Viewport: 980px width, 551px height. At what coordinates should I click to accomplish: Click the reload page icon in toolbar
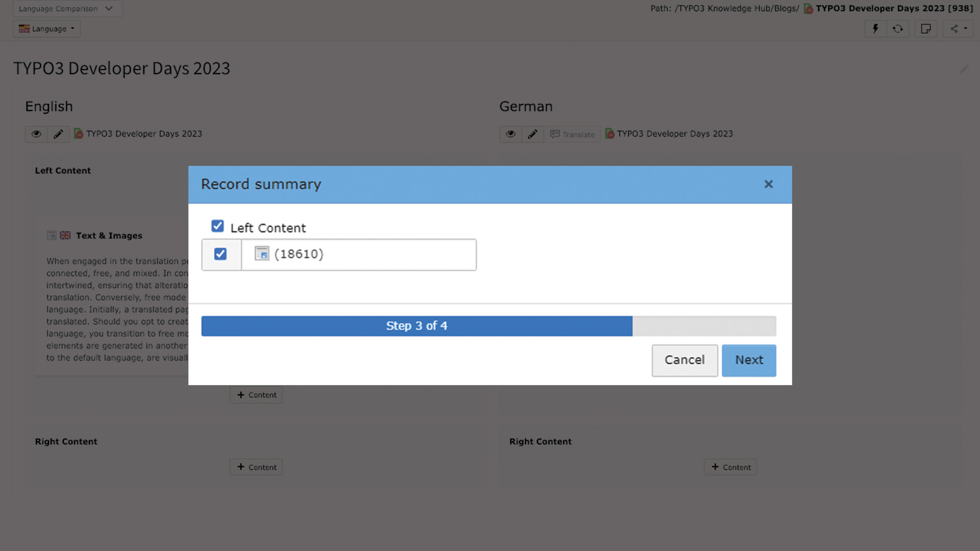[x=898, y=29]
